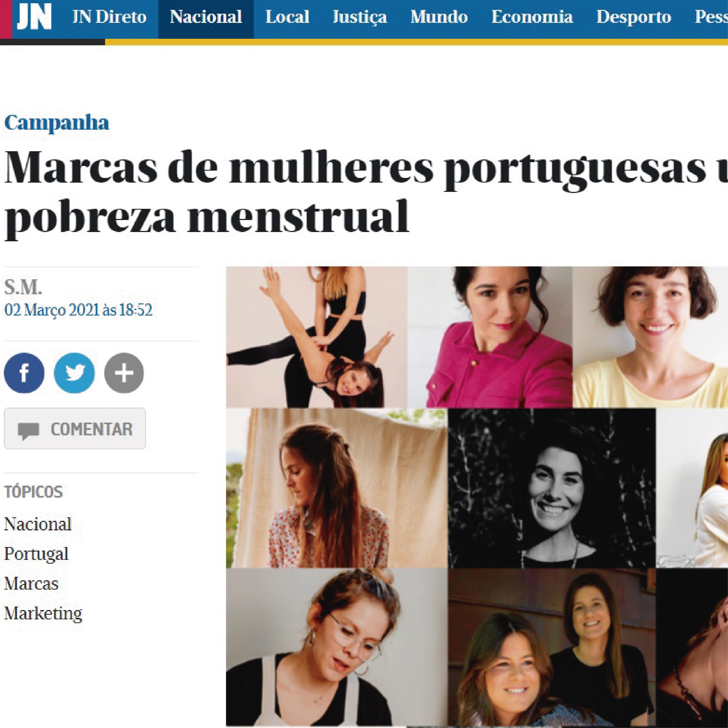
Task: Go to the Local section
Action: 287,17
